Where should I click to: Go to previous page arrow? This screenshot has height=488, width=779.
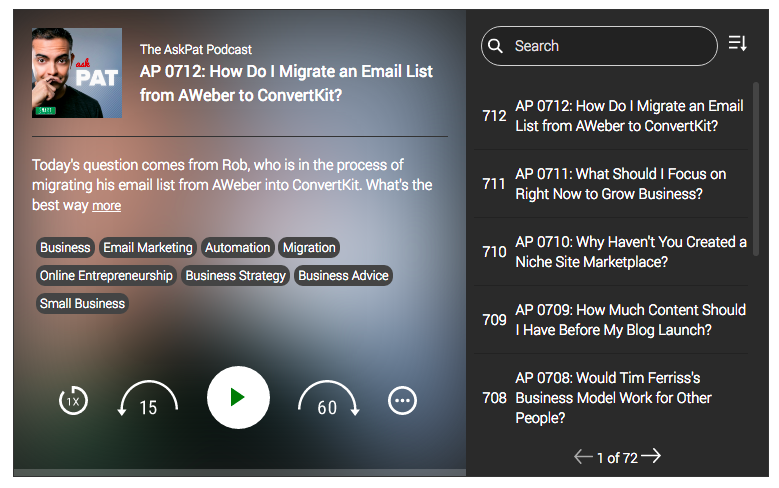(583, 456)
